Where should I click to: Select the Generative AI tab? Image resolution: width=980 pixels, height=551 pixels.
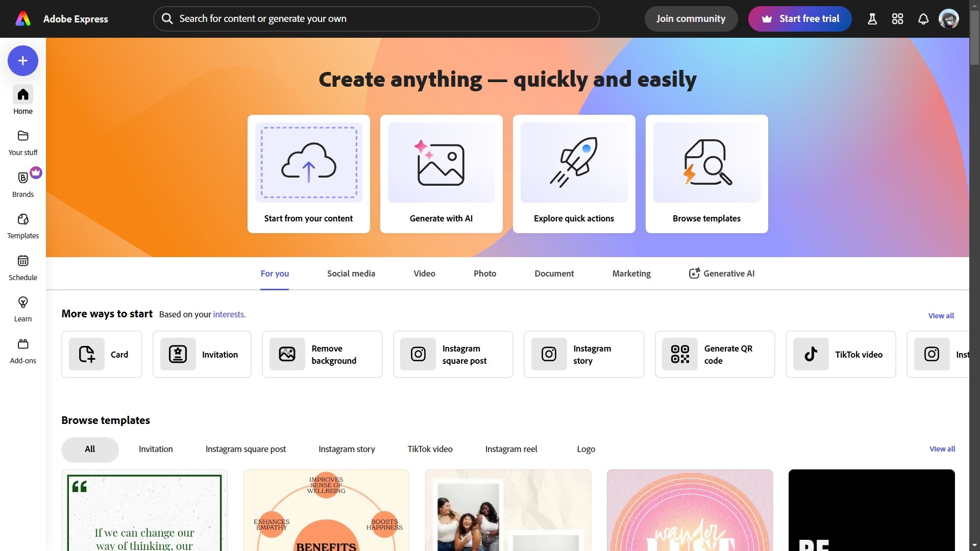(722, 273)
